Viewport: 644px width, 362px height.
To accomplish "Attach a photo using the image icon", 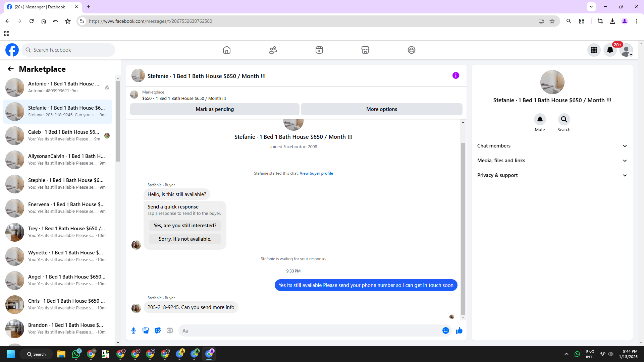I will [x=146, y=330].
